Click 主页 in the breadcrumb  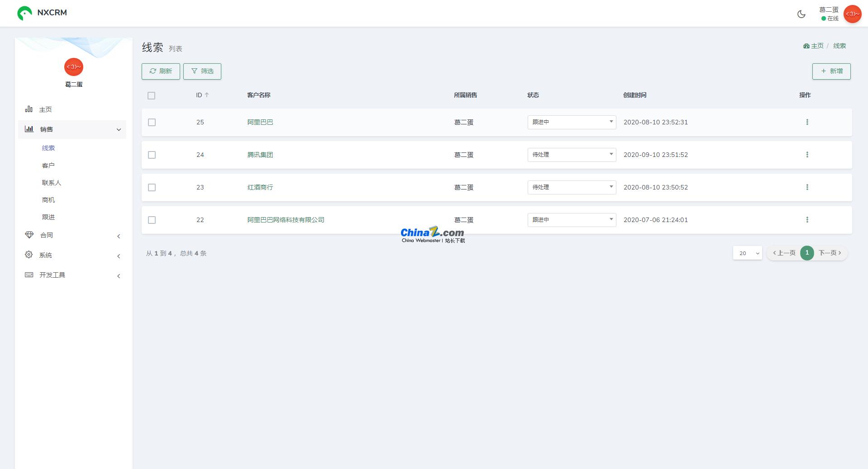817,46
